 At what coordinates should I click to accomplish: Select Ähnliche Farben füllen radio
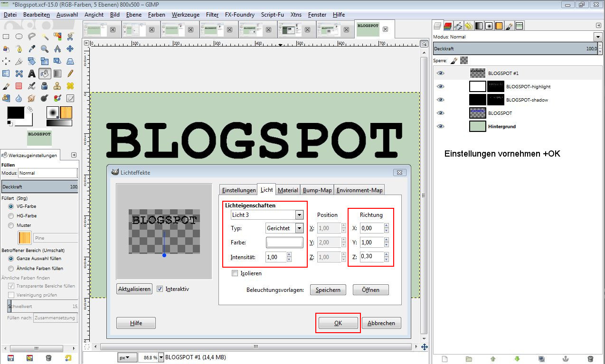click(x=11, y=268)
